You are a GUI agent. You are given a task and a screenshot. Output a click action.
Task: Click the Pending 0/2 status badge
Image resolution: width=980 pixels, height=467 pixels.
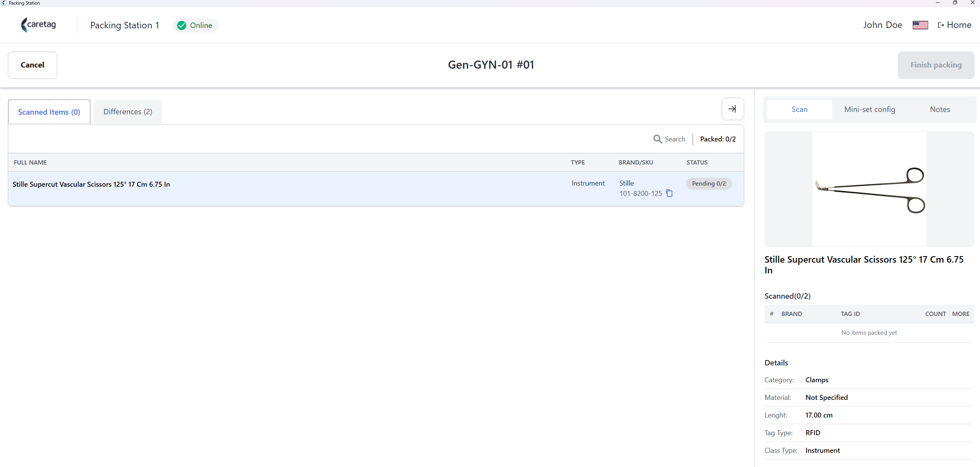coord(709,184)
